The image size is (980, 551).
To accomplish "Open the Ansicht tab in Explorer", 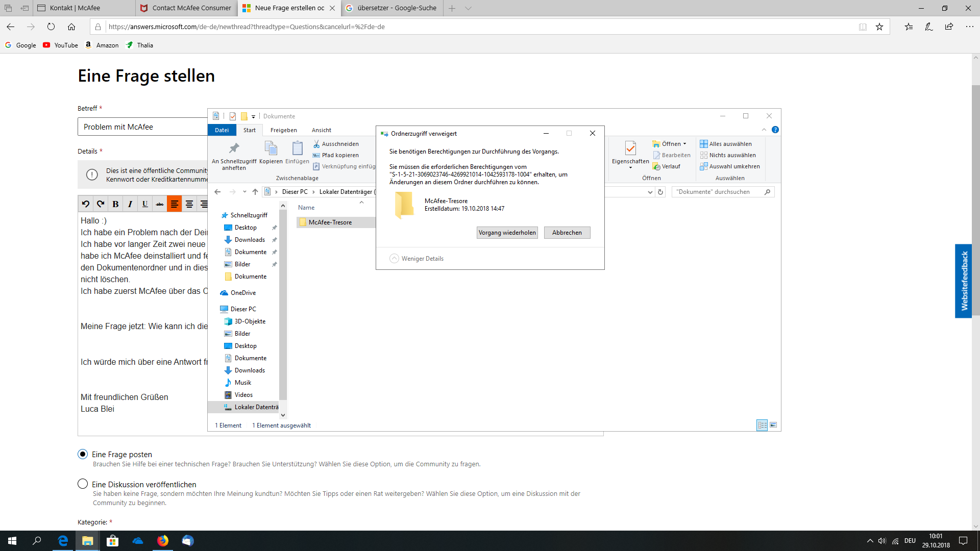I will [x=322, y=130].
